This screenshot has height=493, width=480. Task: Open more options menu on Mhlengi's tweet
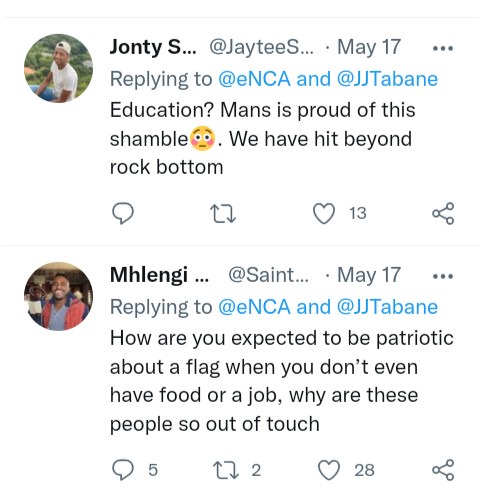[x=443, y=276]
